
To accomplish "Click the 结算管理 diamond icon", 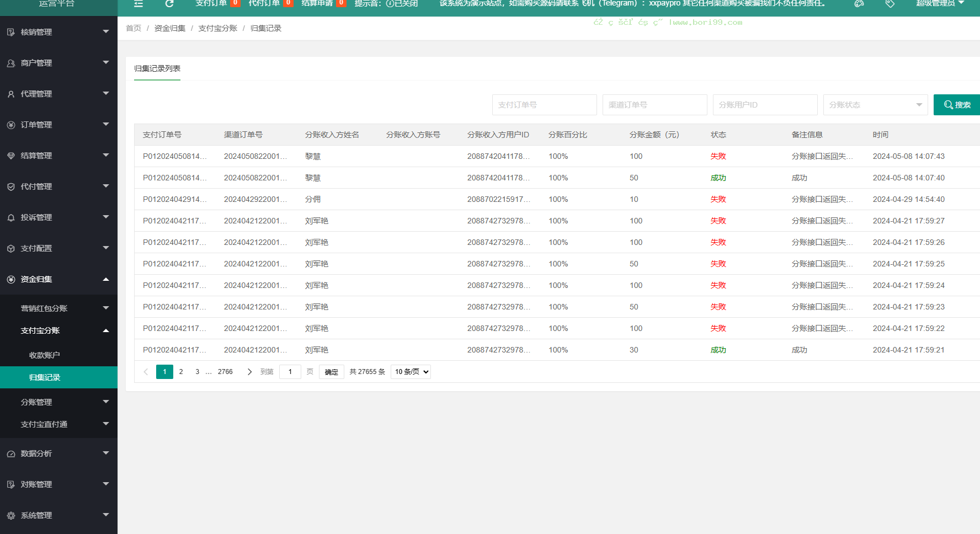I will [11, 156].
